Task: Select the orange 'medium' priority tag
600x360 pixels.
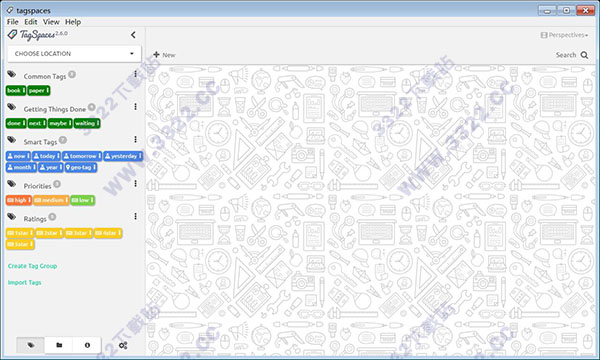Action: pyautogui.click(x=51, y=200)
